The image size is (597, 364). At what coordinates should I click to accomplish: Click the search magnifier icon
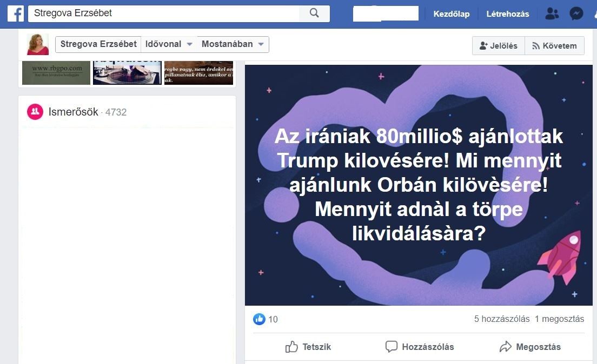[314, 14]
